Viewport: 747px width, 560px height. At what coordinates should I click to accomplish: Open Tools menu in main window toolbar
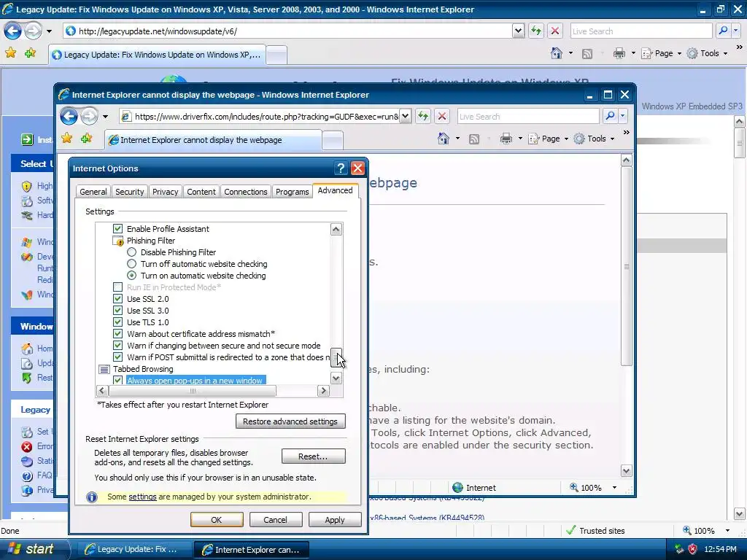coord(707,53)
